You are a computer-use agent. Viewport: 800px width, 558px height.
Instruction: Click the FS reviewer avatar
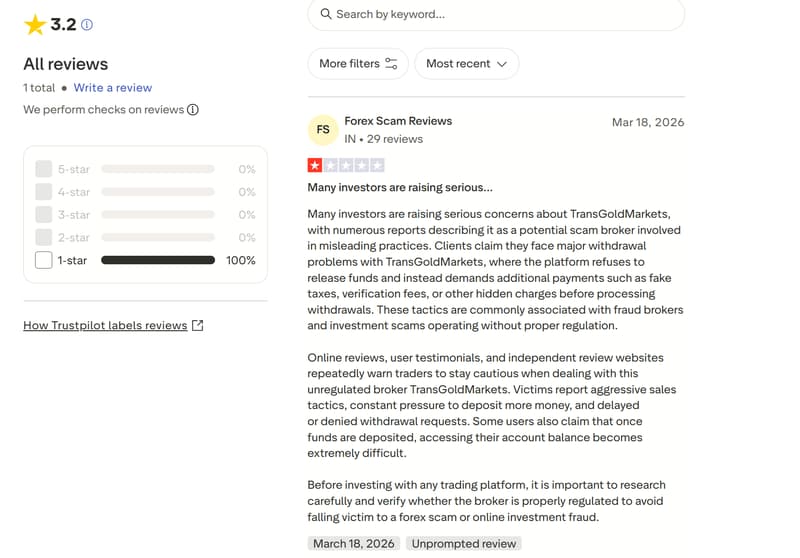323,130
